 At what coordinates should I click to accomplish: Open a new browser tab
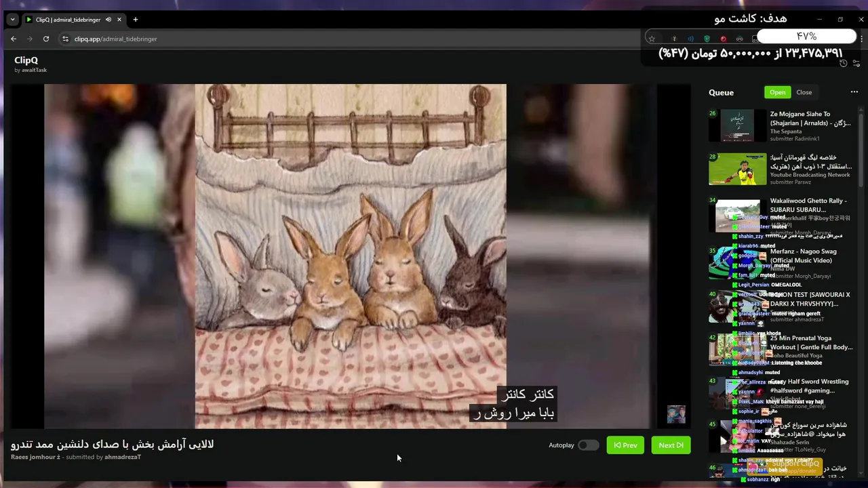pos(136,20)
